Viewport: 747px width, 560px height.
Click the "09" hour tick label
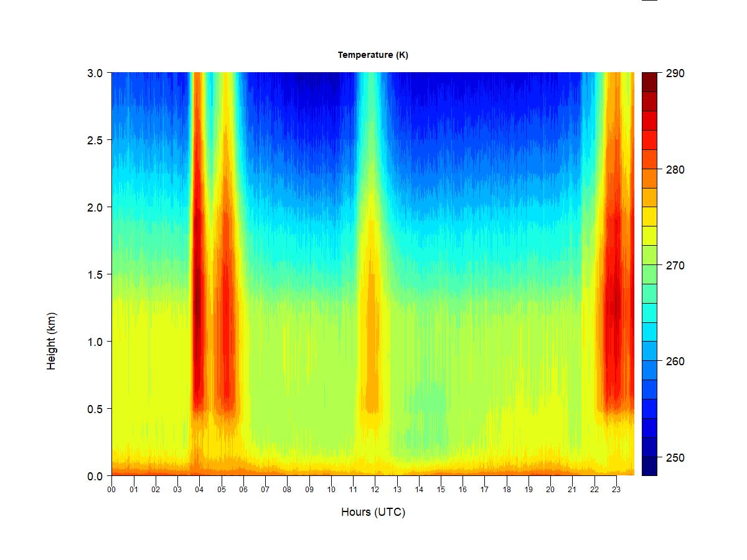309,490
